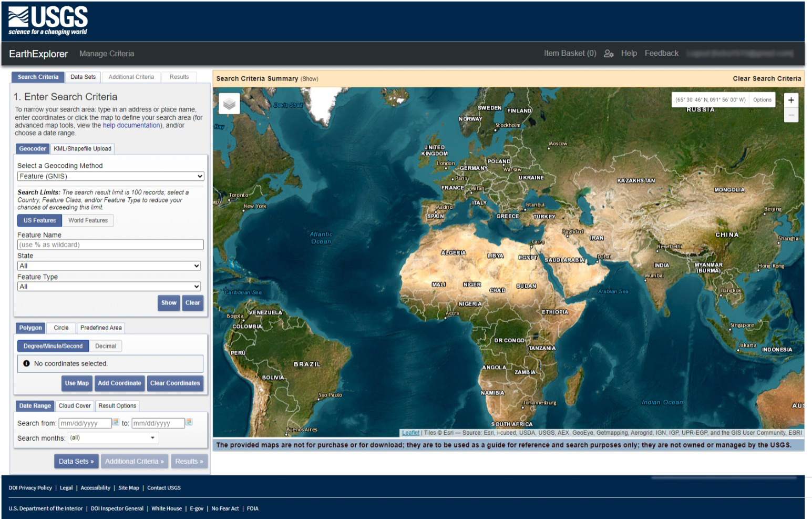Open the Select a Geocoding Method dropdown
Screen dimensions: 812x519
tap(110, 176)
